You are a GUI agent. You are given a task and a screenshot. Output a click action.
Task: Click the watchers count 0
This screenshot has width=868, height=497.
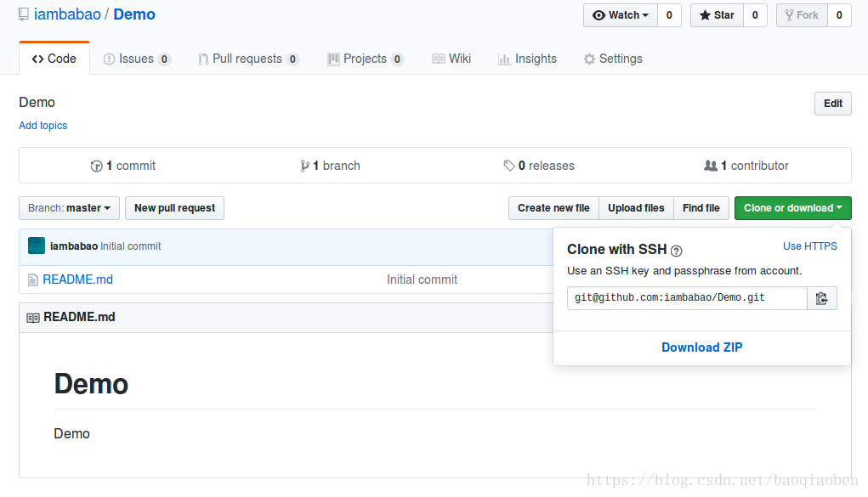tap(669, 15)
